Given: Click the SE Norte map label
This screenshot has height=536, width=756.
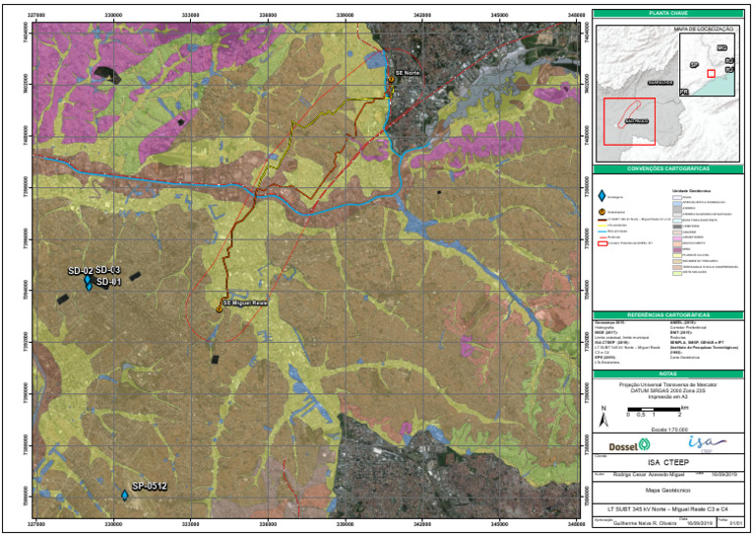Looking at the screenshot, I should [x=408, y=73].
